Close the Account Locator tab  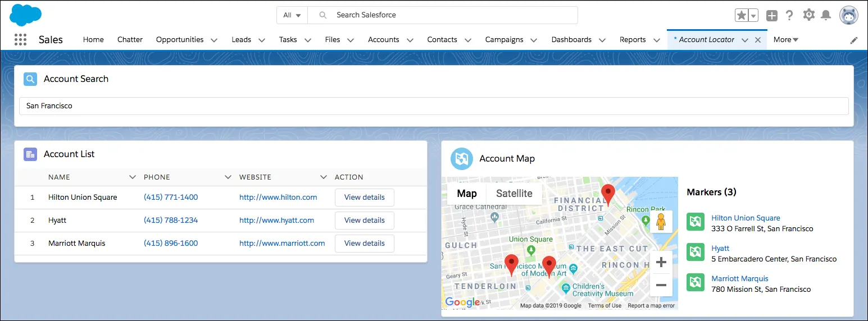[758, 40]
